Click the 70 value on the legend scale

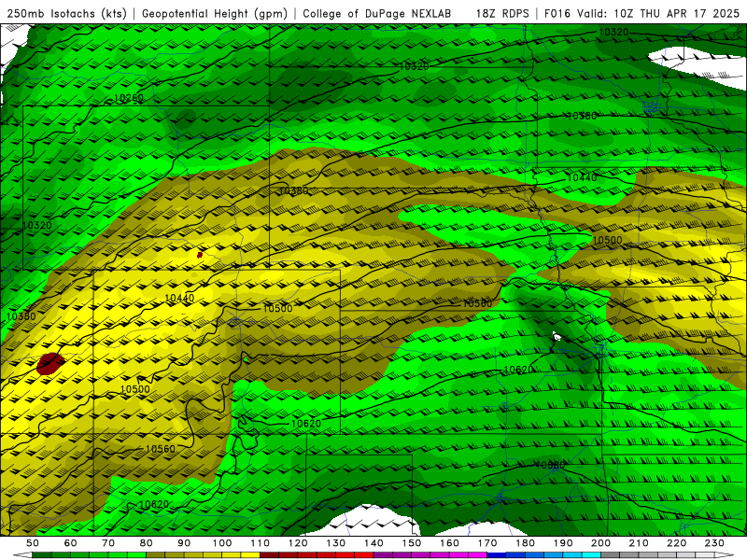108,543
